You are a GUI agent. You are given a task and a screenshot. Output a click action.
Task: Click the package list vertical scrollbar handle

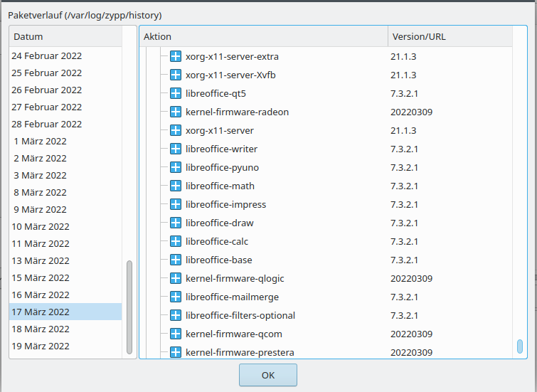(519, 346)
